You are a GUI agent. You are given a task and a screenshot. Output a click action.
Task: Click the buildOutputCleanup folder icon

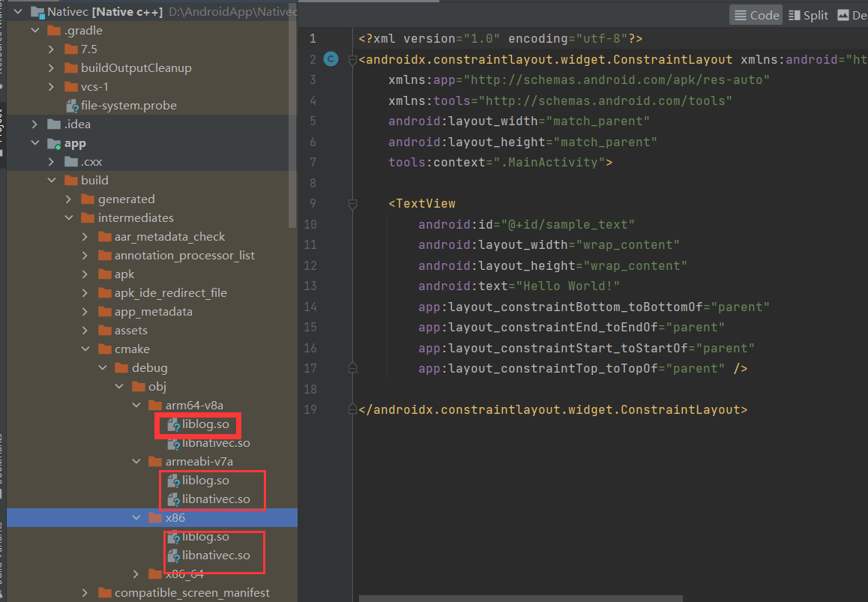[x=71, y=68]
